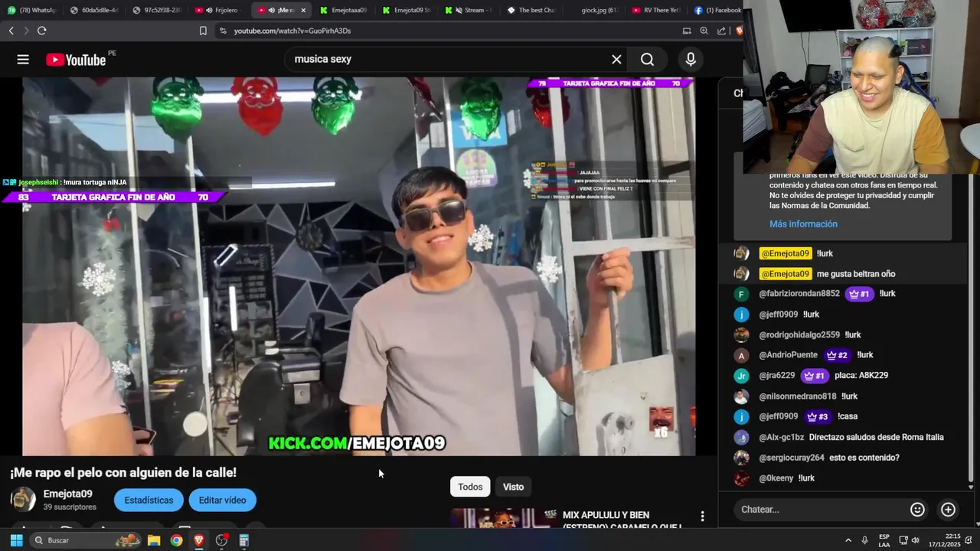This screenshot has width=980, height=551.
Task: Open the ESP LAA language switcher
Action: pos(884,540)
